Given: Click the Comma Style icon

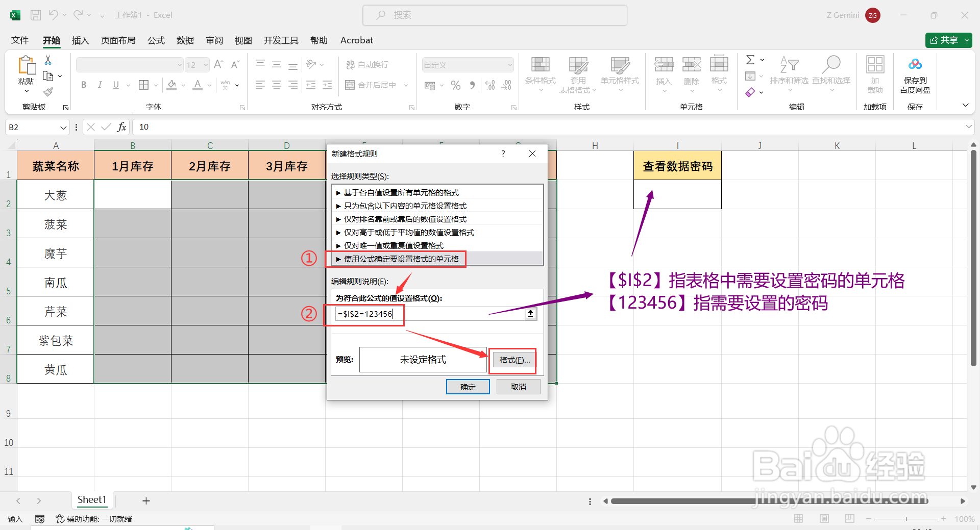Looking at the screenshot, I should click(472, 85).
